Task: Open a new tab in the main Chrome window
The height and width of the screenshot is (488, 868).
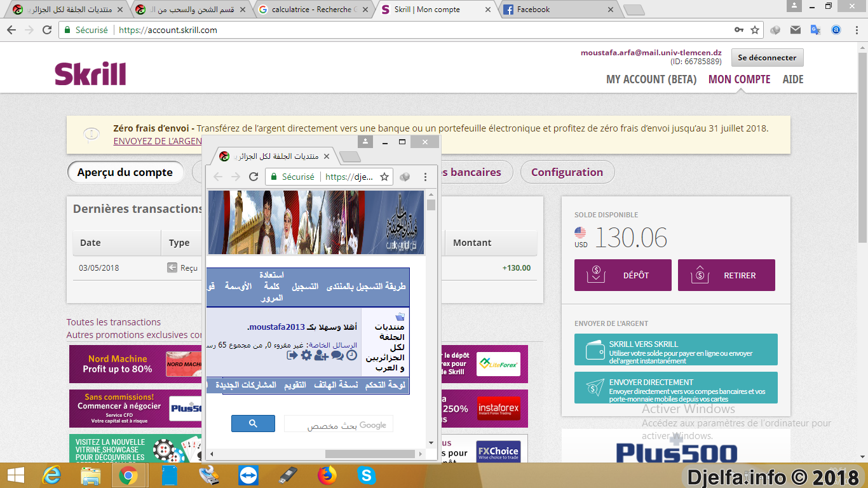Action: (x=634, y=10)
